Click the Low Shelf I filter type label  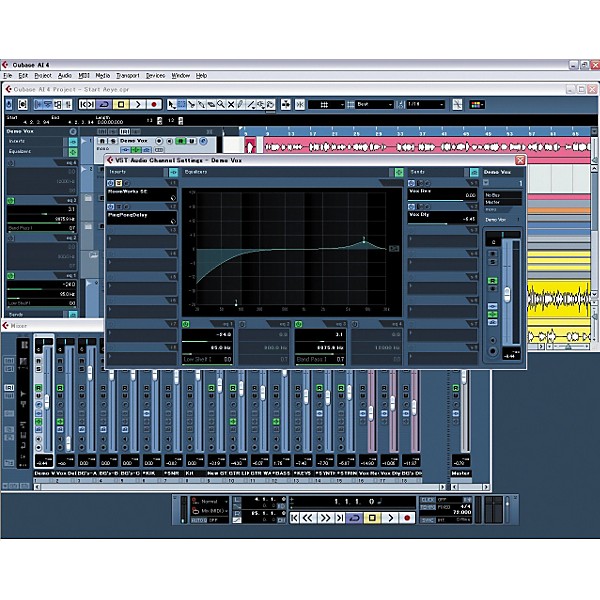pyautogui.click(x=197, y=359)
